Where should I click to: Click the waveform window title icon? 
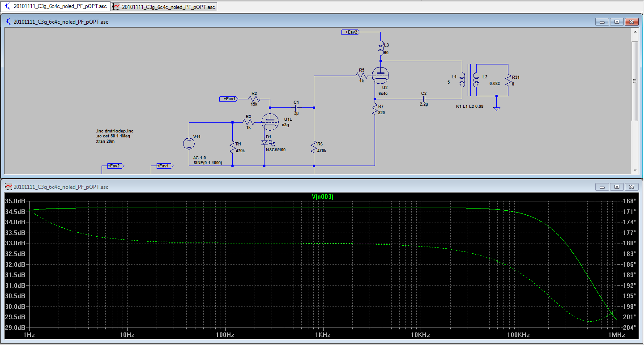click(x=8, y=186)
